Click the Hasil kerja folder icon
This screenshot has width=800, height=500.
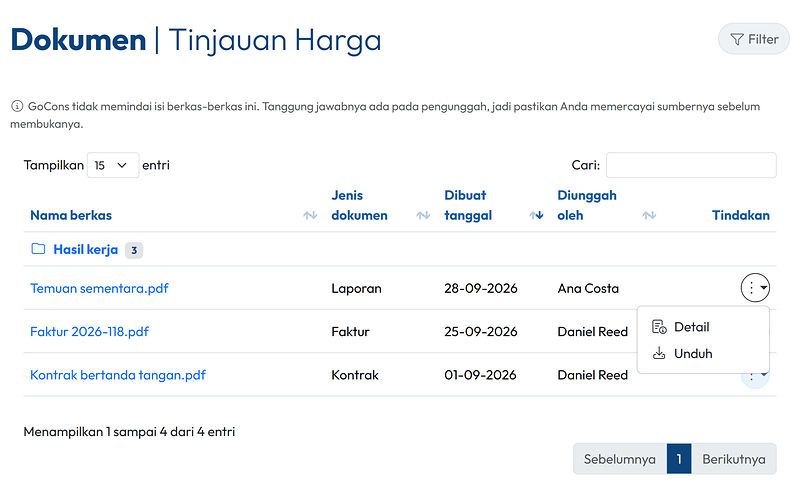pyautogui.click(x=38, y=249)
